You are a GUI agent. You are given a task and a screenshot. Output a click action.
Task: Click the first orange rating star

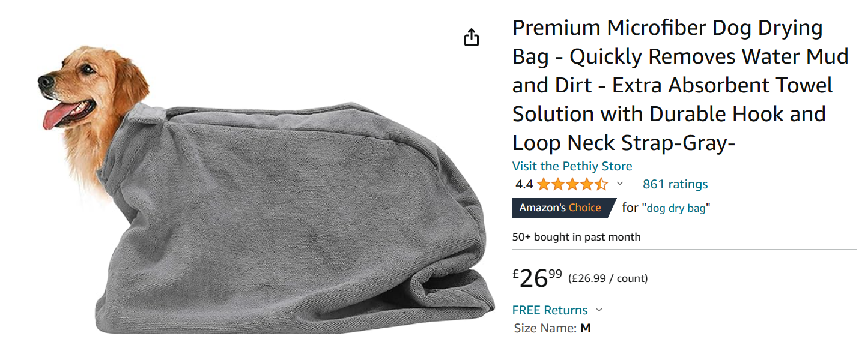tap(544, 184)
